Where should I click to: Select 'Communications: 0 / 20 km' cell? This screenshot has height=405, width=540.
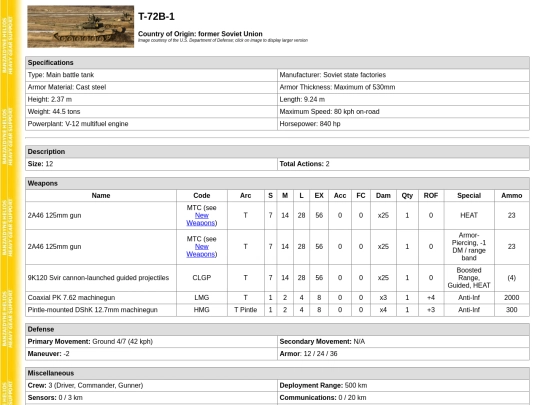click(x=403, y=398)
